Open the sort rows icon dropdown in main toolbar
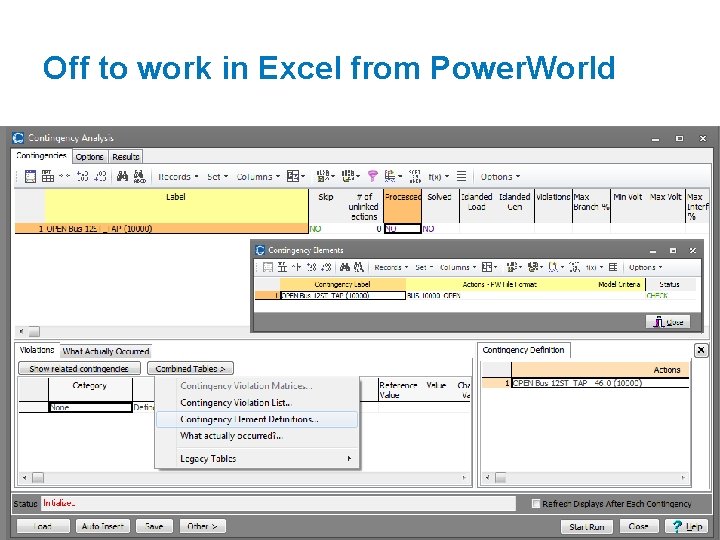This screenshot has width=720, height=540. pyautogui.click(x=394, y=176)
